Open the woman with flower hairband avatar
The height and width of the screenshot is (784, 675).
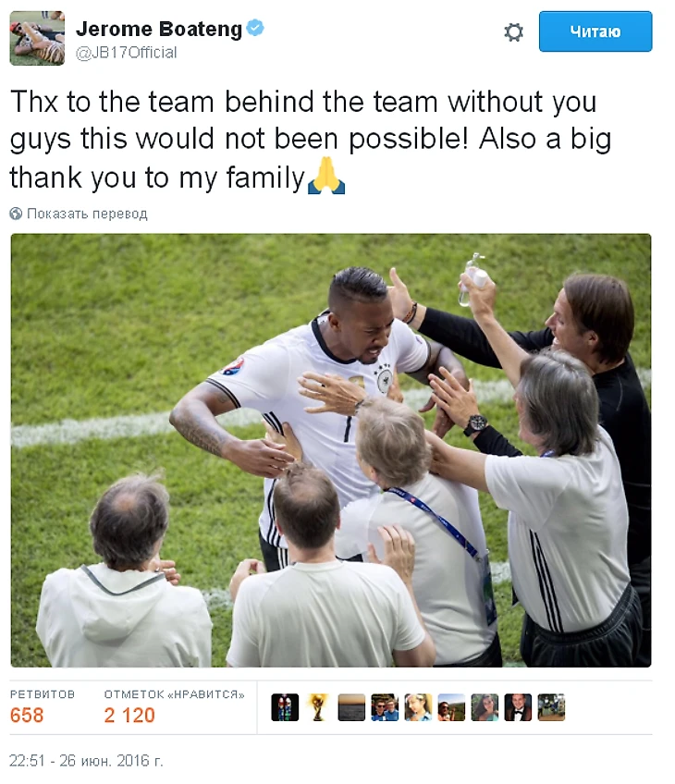[418, 707]
